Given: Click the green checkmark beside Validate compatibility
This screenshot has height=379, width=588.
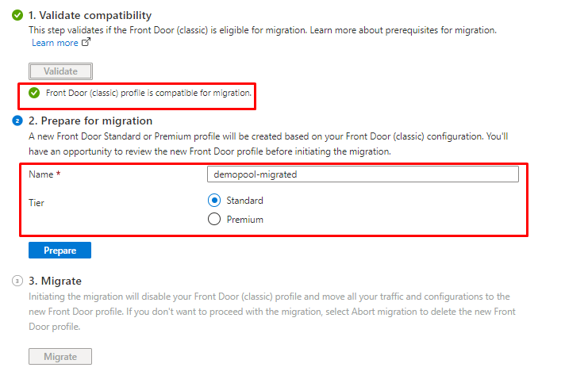Looking at the screenshot, I should point(17,15).
